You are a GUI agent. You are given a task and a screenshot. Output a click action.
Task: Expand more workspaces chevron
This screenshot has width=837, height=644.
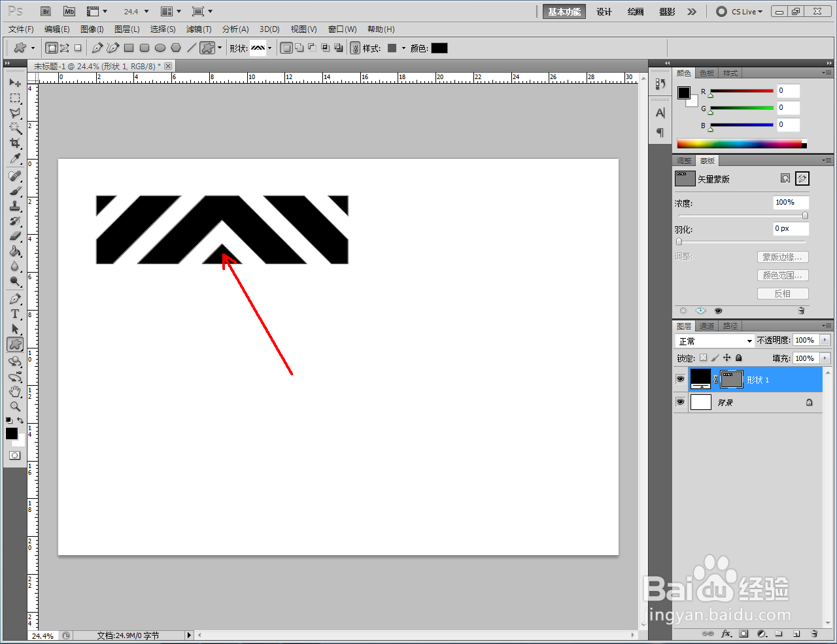(692, 11)
